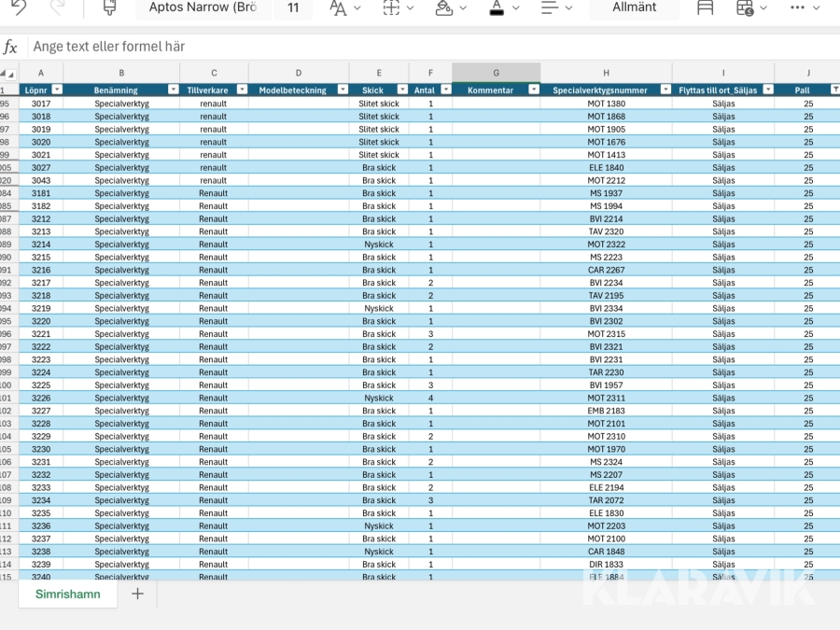
Task: Open the Specialverktygsnummer filter dropdown
Action: tap(665, 90)
